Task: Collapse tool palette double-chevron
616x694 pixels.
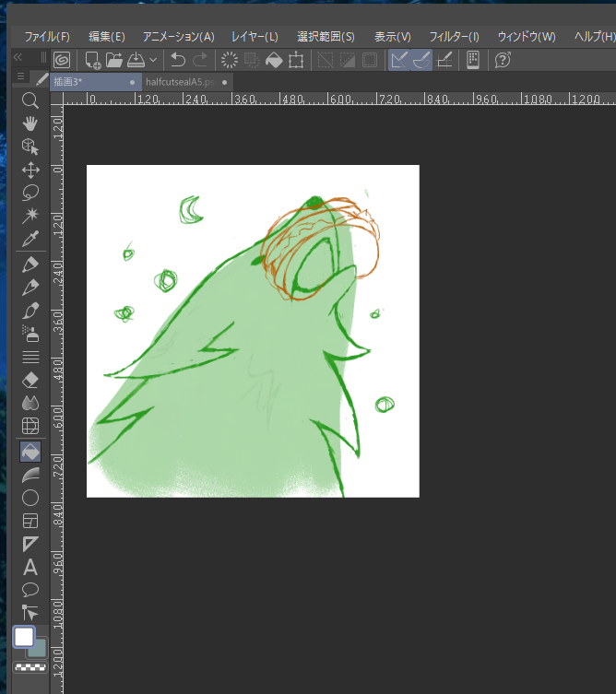Action: tap(18, 57)
